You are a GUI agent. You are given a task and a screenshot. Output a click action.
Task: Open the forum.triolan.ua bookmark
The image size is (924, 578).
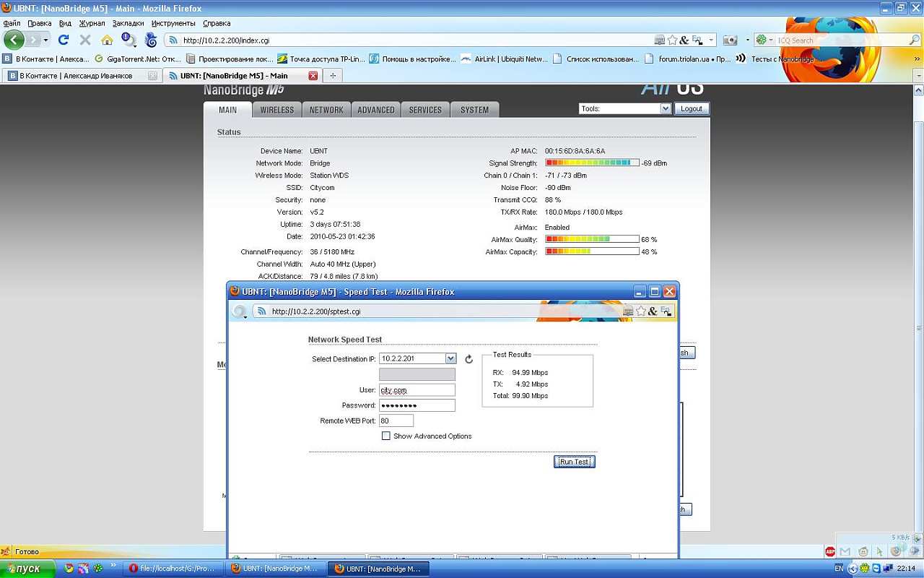688,59
